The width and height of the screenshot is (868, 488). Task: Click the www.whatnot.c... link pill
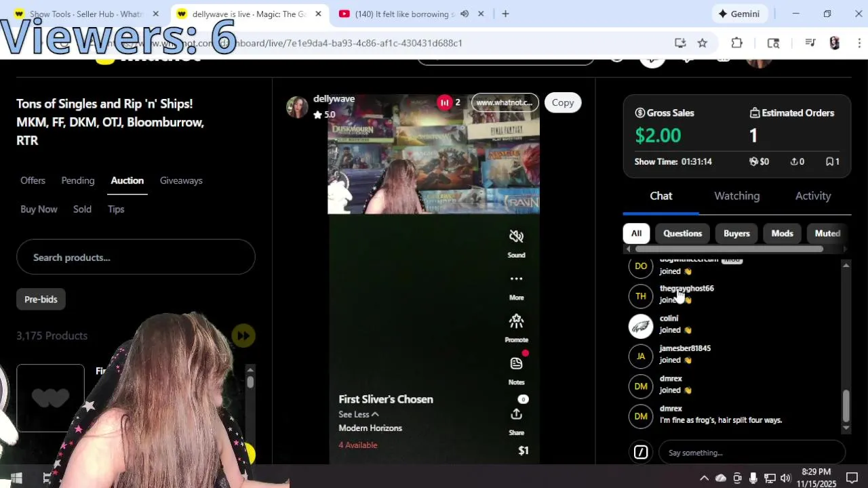coord(505,102)
